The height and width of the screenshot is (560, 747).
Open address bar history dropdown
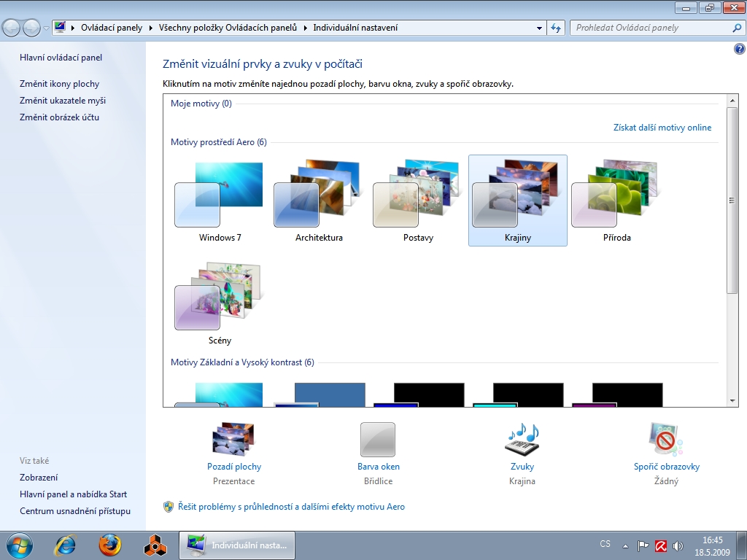click(539, 28)
